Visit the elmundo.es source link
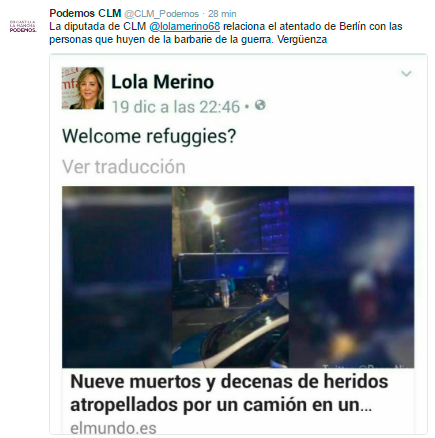The image size is (435, 438). click(x=113, y=428)
